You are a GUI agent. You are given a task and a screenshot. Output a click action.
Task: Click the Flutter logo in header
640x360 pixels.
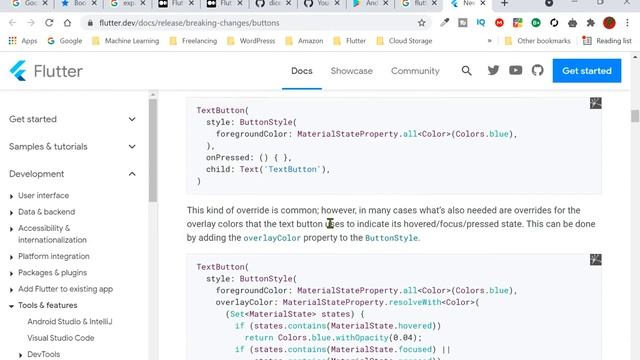coord(46,71)
